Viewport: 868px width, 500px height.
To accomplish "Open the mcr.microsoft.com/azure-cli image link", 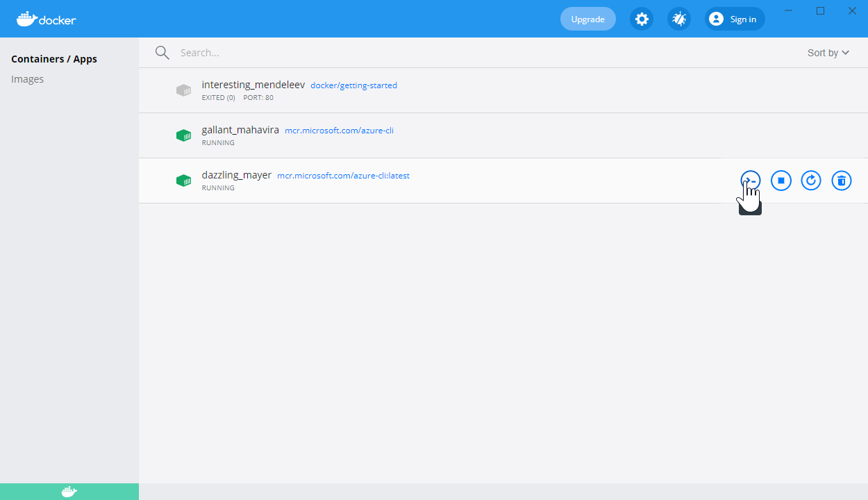I will 339,131.
